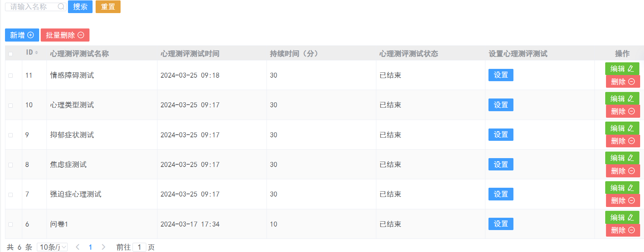Viewport: 644px width, 252px height.
Task: Select the checkbox for 焦虑症测试 row
Action: click(11, 165)
